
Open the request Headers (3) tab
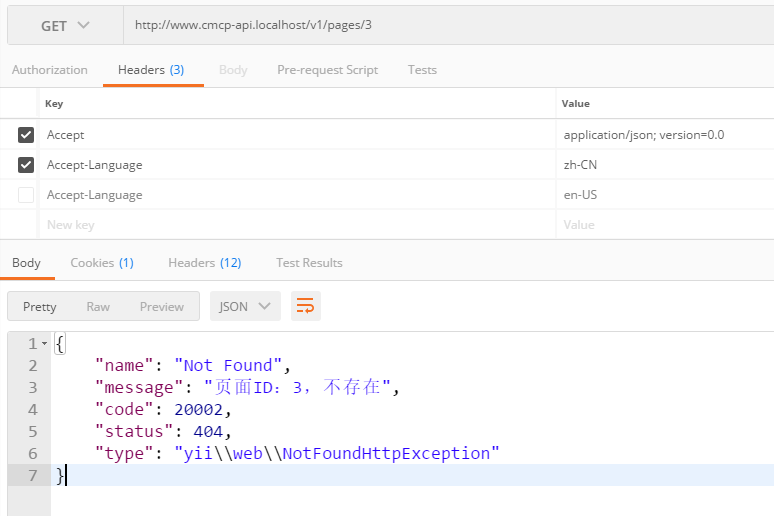coord(151,70)
